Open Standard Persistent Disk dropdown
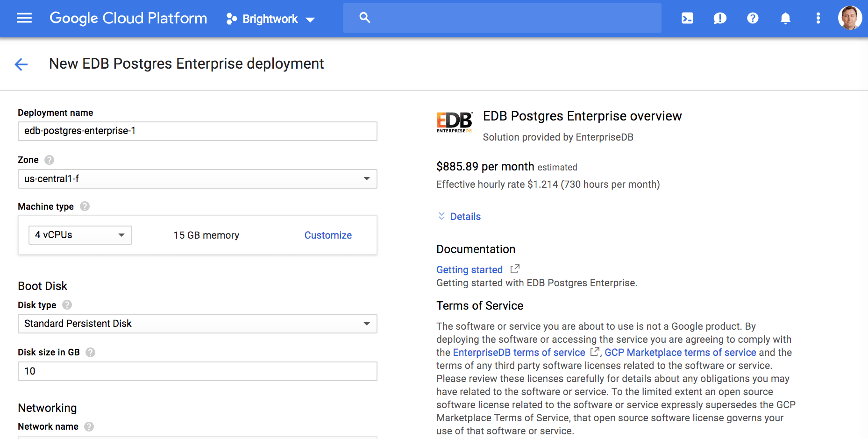 click(x=198, y=324)
